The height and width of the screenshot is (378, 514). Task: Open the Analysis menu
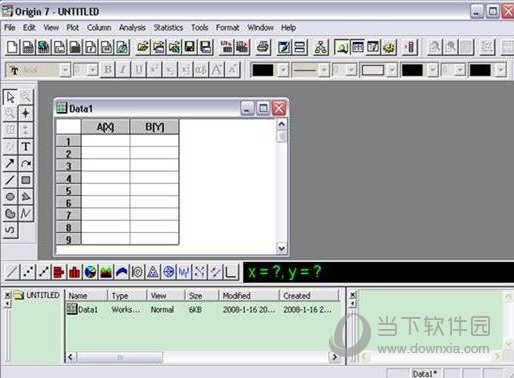tap(132, 28)
